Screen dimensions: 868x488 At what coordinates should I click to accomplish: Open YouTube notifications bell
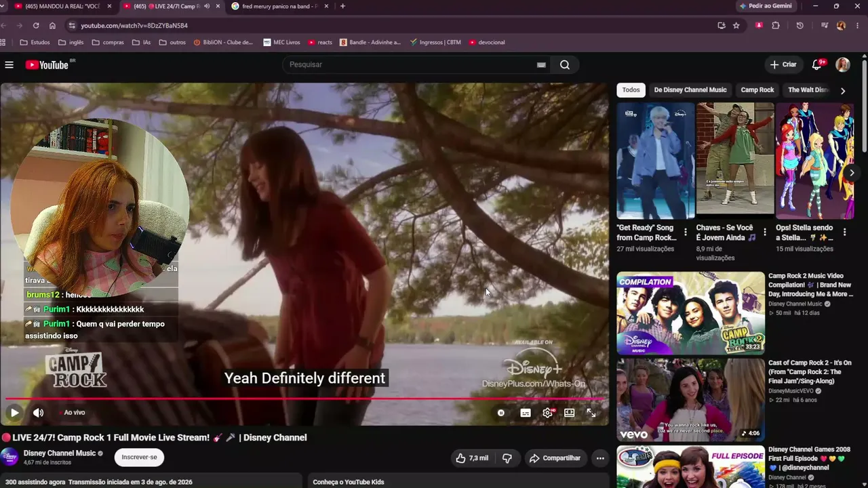[817, 65]
